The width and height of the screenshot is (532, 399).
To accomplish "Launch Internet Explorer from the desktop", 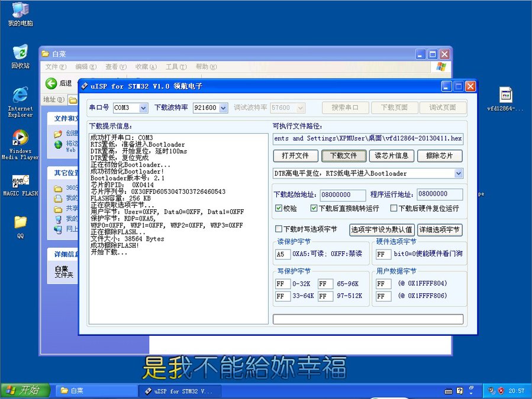I will (x=19, y=95).
